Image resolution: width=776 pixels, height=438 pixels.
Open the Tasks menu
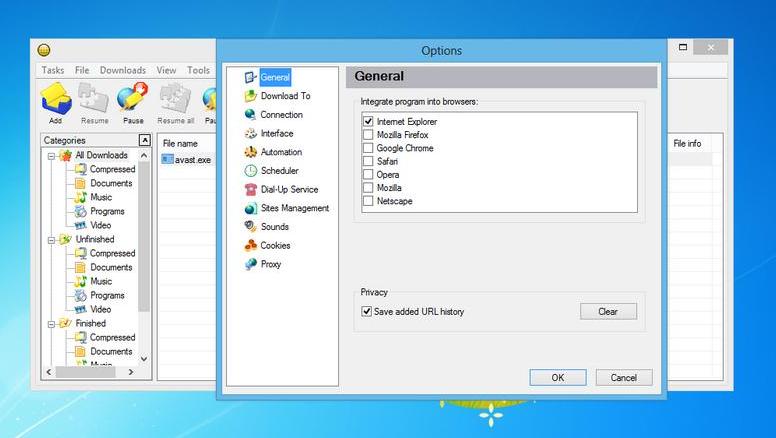[52, 70]
